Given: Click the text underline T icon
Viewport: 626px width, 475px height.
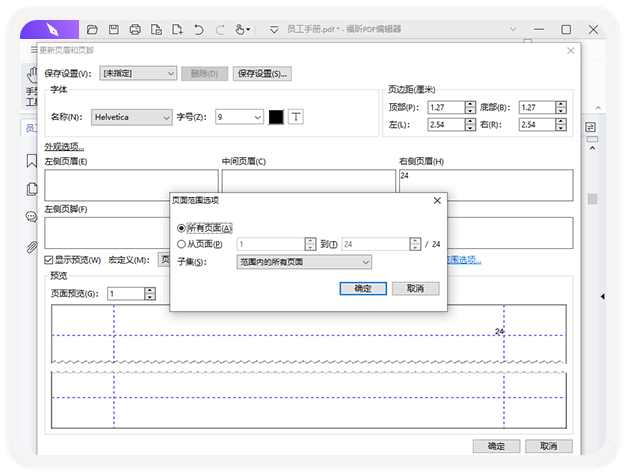Looking at the screenshot, I should [296, 117].
